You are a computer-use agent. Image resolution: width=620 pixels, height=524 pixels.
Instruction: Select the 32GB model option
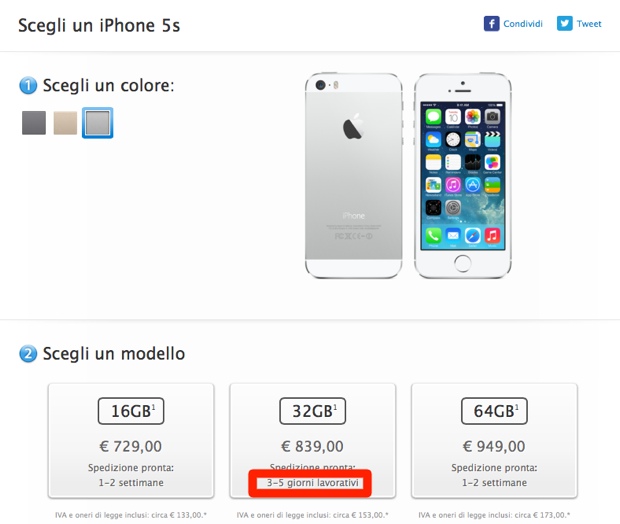(x=312, y=441)
